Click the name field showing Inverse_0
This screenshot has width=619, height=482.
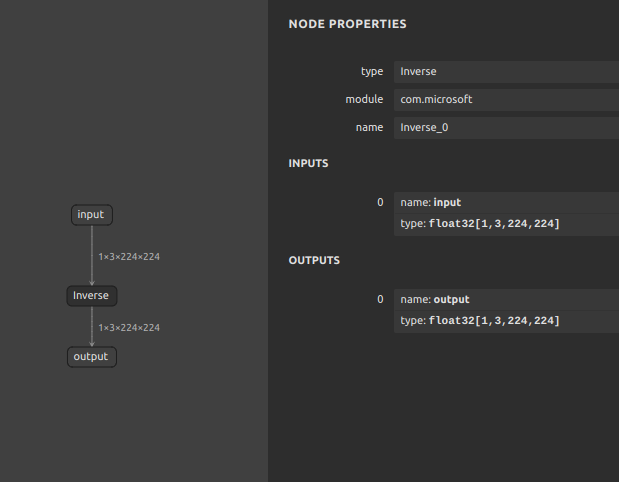506,128
